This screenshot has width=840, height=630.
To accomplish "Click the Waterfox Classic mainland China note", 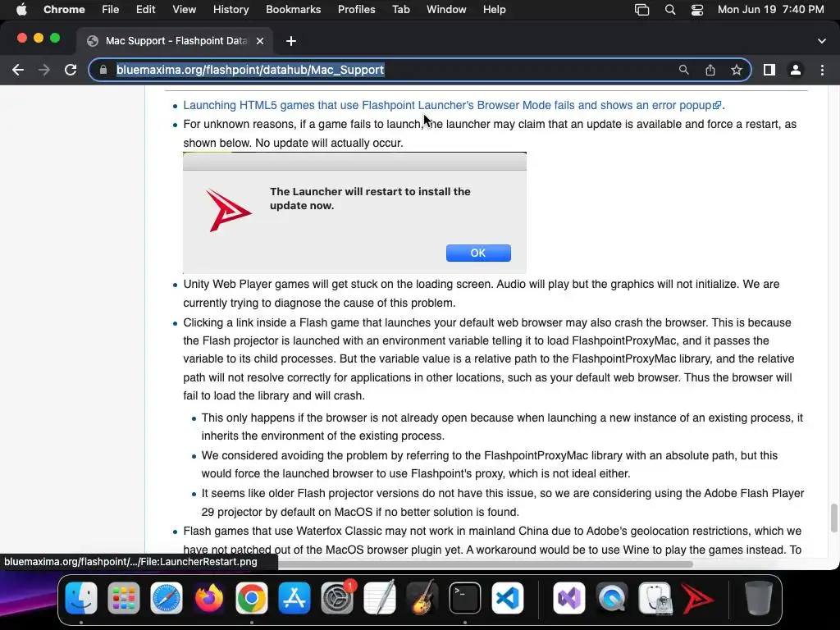I will (x=492, y=541).
